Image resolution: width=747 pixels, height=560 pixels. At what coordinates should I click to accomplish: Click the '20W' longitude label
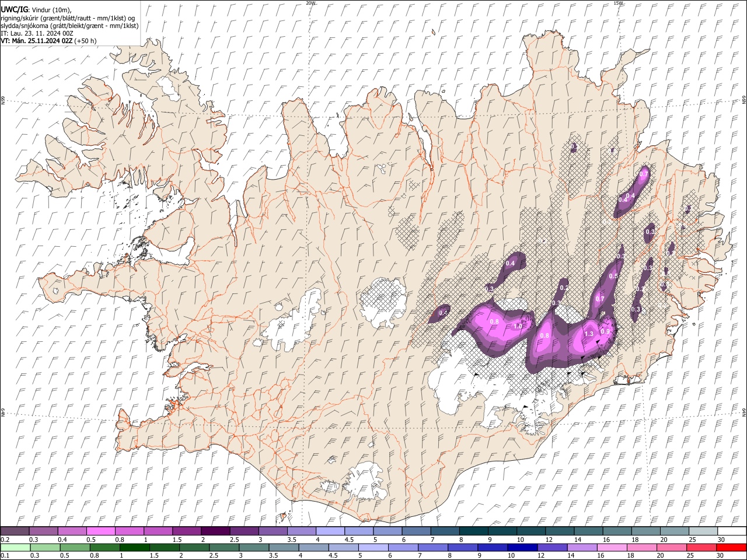coord(310,3)
